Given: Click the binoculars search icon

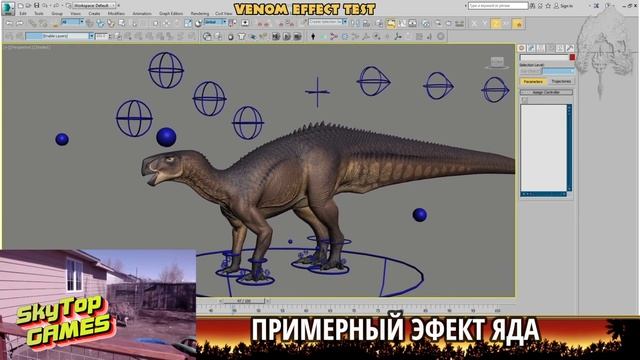Looking at the screenshot, I should pyautogui.click(x=533, y=6).
